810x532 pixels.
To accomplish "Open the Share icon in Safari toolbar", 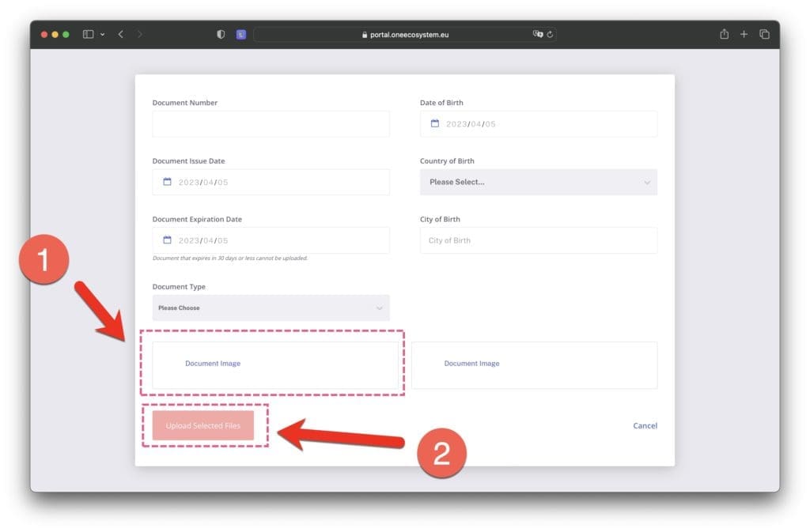I will point(724,35).
